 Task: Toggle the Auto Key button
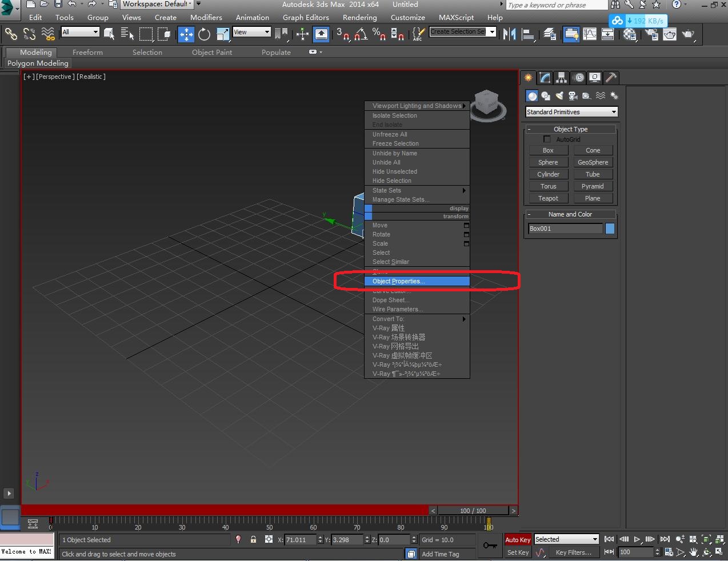coord(518,540)
